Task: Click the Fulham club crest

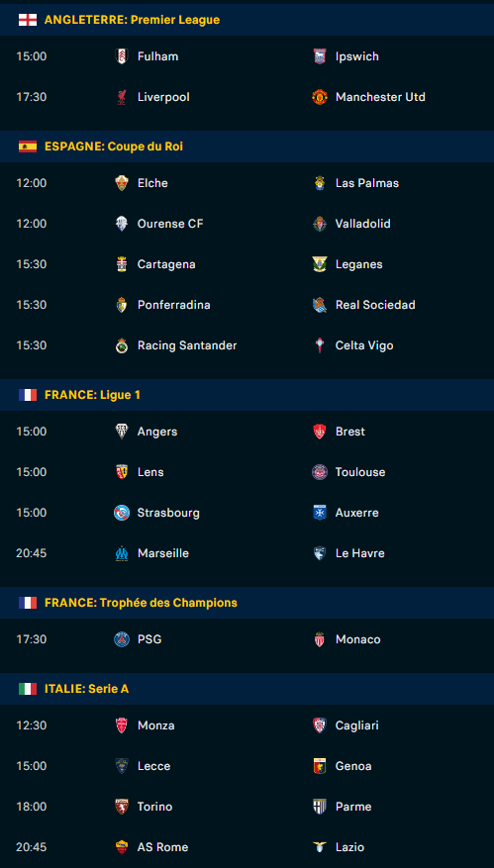Action: (x=122, y=56)
